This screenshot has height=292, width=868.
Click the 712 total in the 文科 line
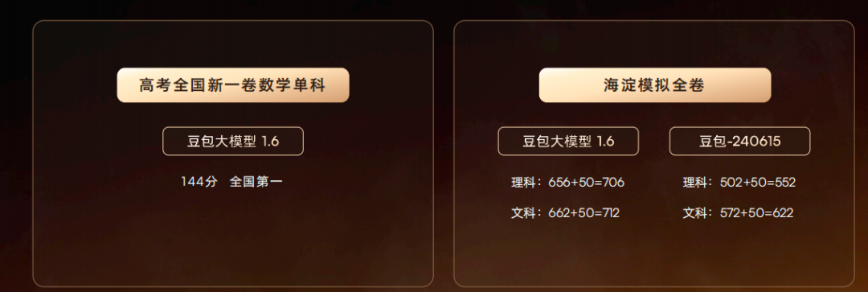pyautogui.click(x=610, y=213)
